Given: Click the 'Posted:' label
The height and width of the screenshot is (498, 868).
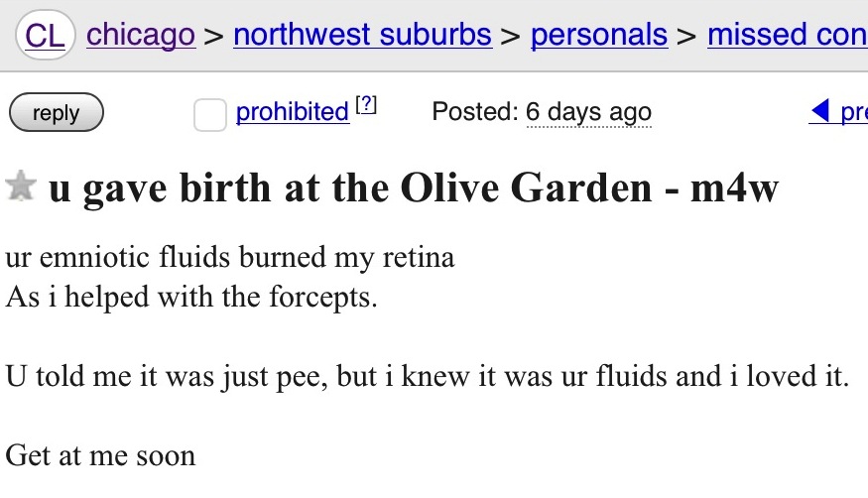Looking at the screenshot, I should point(475,112).
